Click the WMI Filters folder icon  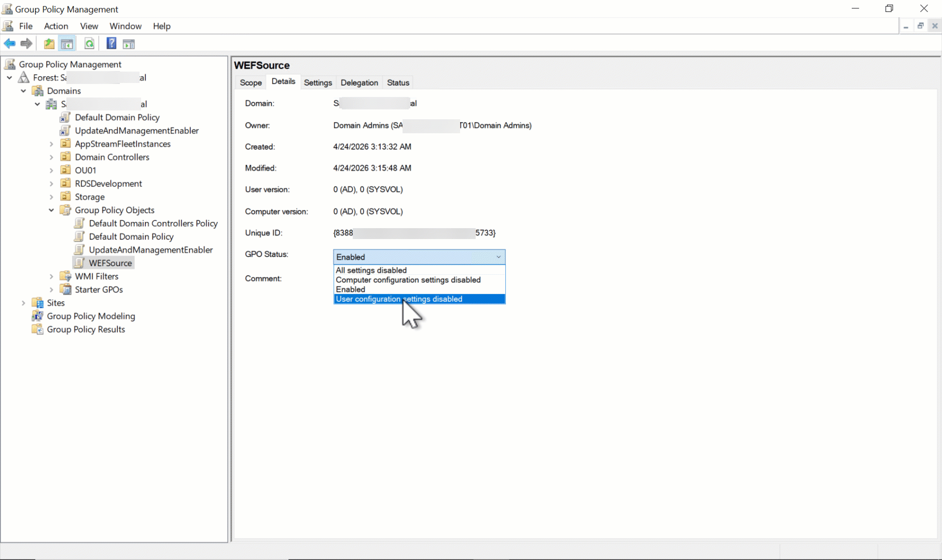pyautogui.click(x=65, y=276)
